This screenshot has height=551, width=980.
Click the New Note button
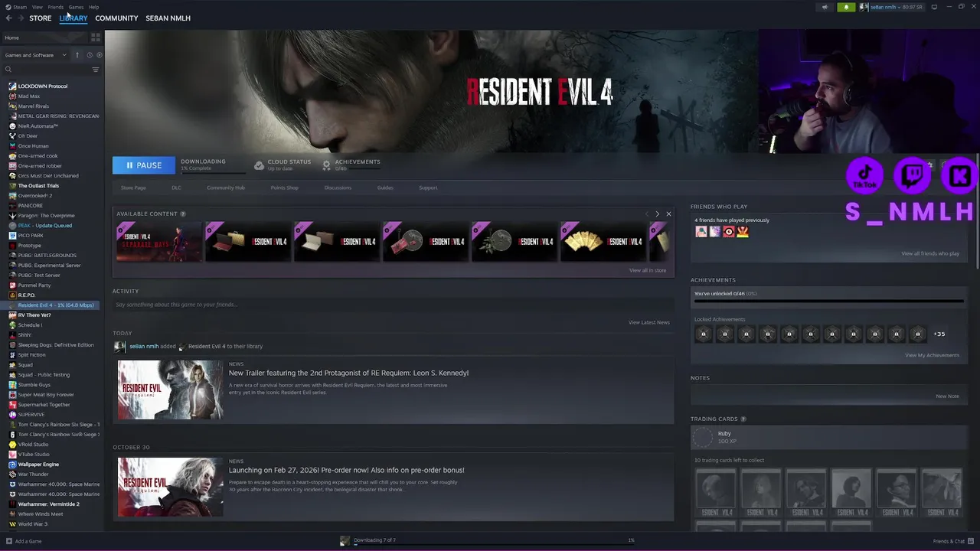coord(947,396)
